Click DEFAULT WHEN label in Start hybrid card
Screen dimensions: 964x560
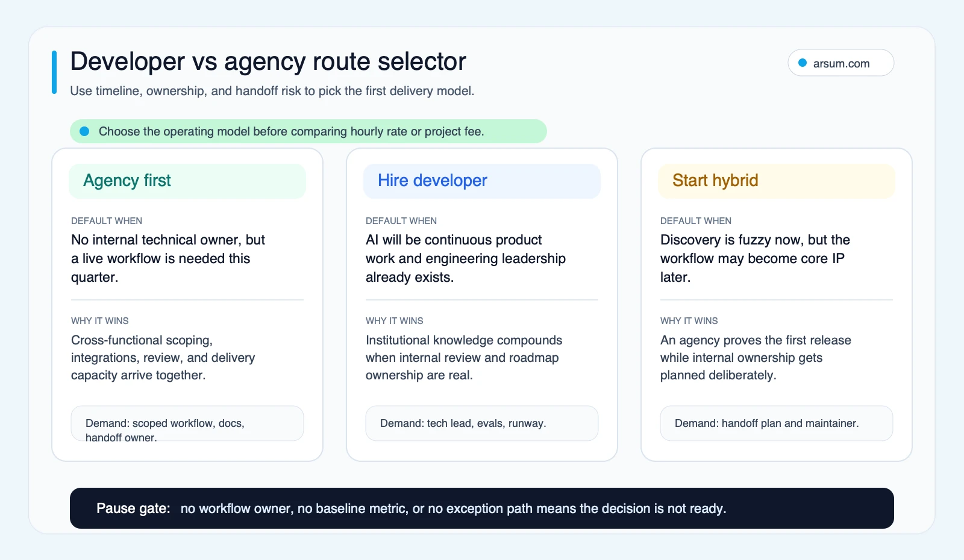(696, 221)
